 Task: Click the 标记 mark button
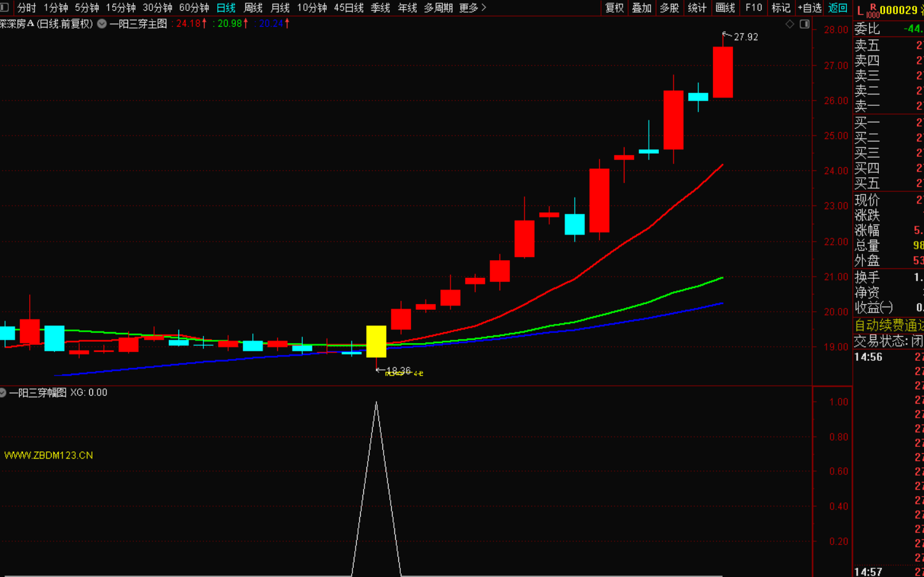[781, 8]
